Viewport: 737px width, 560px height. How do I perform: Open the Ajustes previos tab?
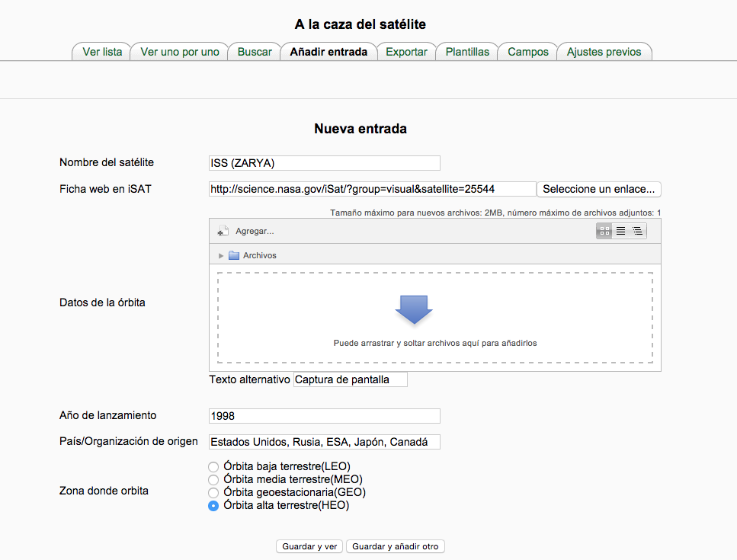pyautogui.click(x=604, y=52)
